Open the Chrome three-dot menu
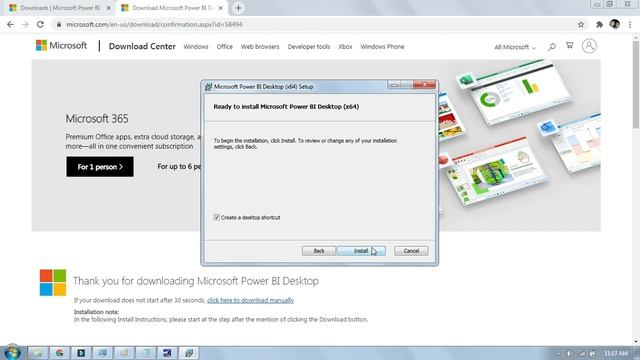Screen dimensions: 640x360 630,24
